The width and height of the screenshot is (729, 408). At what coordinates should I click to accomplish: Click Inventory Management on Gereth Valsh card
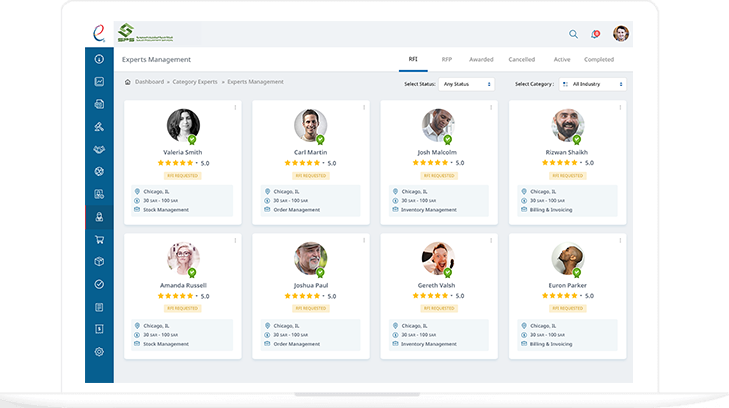point(429,344)
